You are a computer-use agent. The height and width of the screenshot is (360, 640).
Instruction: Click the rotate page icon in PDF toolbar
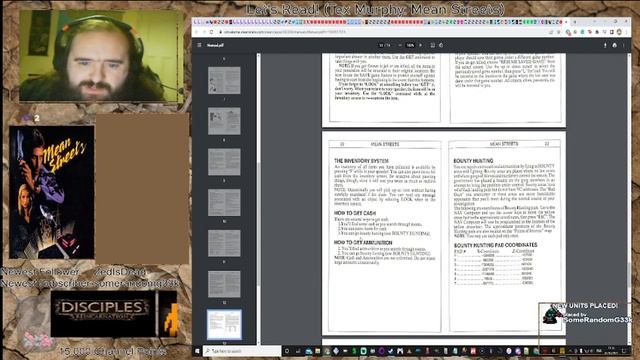[x=441, y=45]
